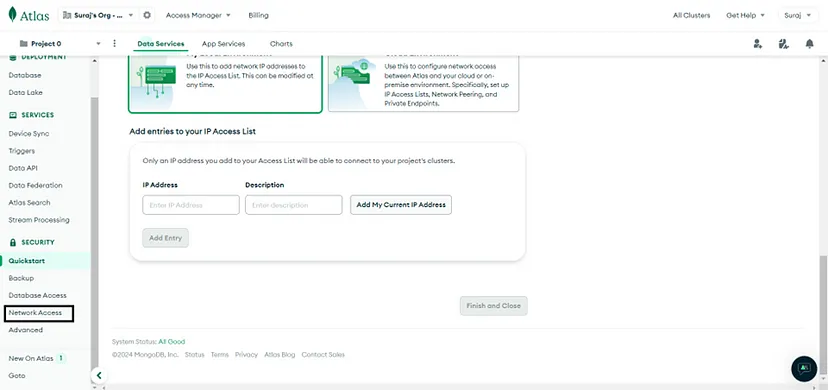Image resolution: width=828 pixels, height=390 pixels.
Task: Open the project activity feed icon
Action: pos(784,44)
